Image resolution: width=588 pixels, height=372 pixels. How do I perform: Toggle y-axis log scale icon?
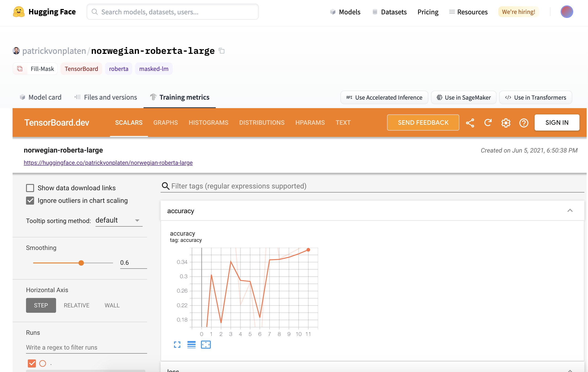point(192,345)
